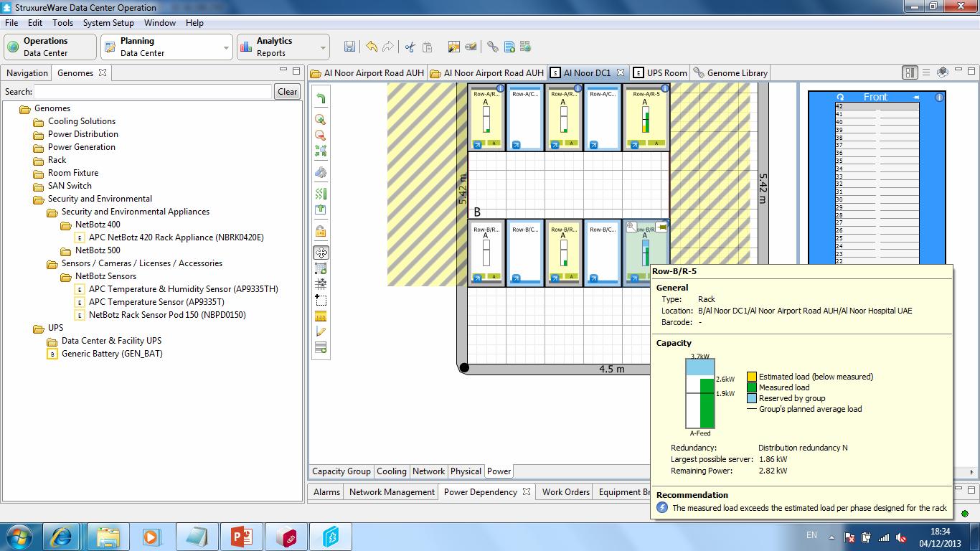Expand the Cooling Solutions folder

pyautogui.click(x=39, y=121)
